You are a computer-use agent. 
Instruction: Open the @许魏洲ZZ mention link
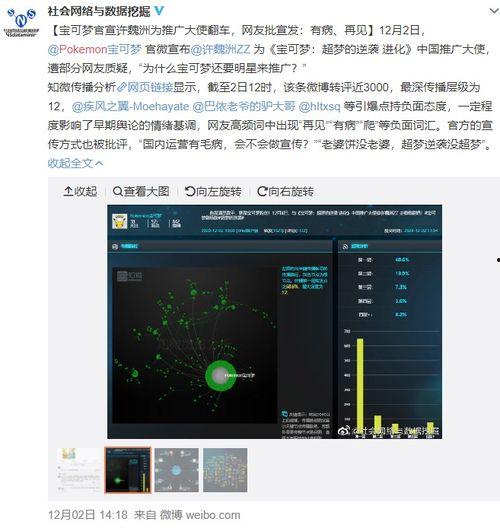pyautogui.click(x=220, y=49)
